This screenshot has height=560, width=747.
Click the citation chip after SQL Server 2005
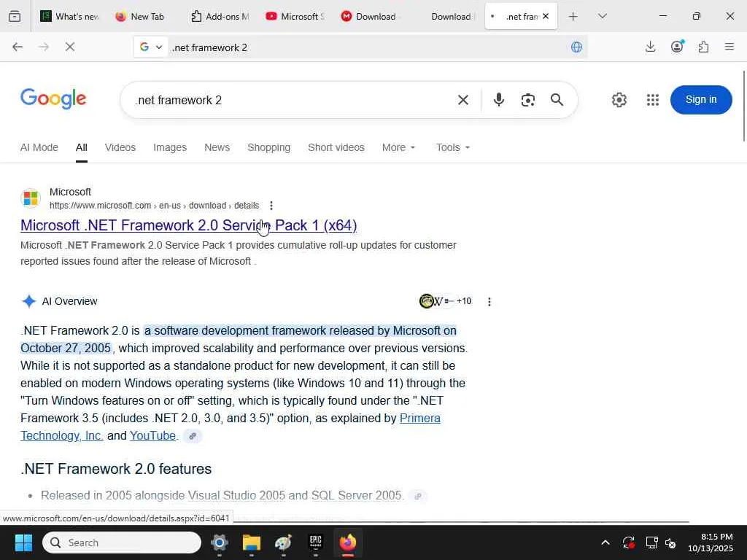(x=418, y=496)
